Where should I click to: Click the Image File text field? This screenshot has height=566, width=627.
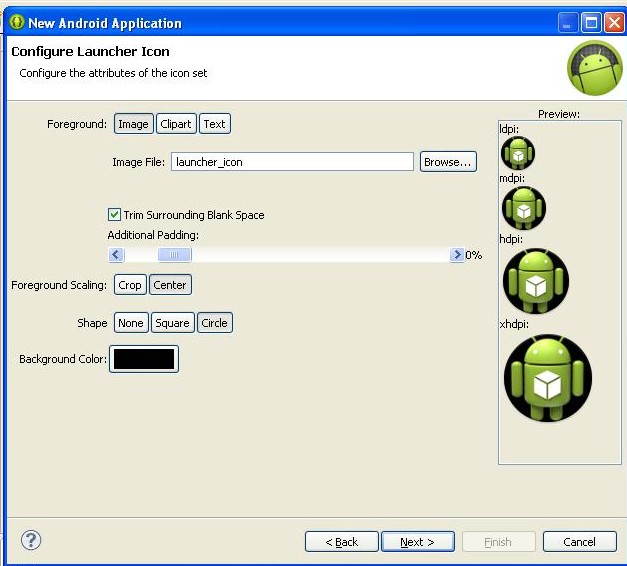292,162
